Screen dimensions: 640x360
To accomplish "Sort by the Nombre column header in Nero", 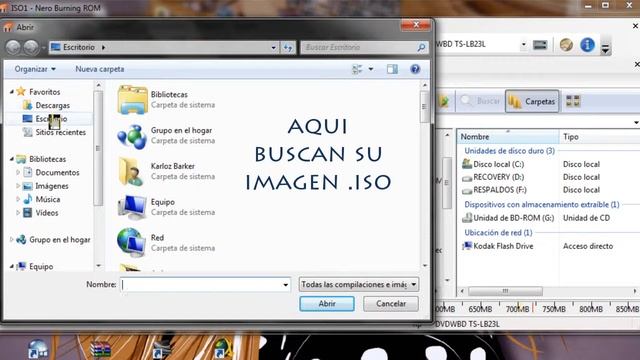I will click(508, 137).
